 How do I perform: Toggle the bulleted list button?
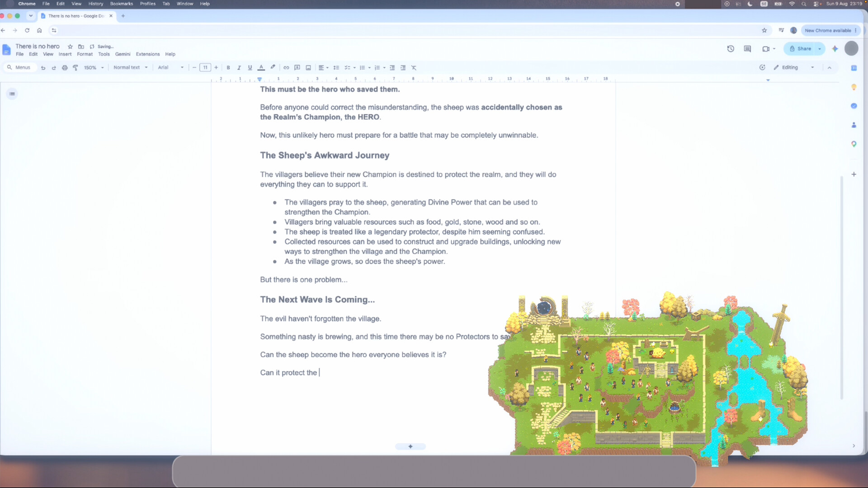362,68
